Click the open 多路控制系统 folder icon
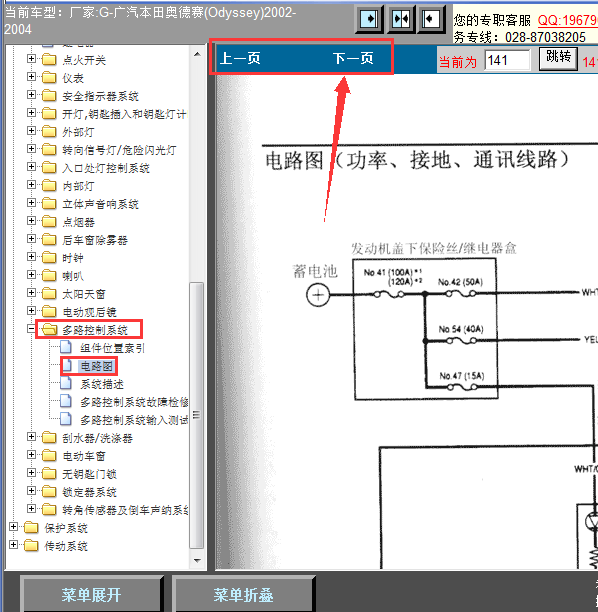 click(x=49, y=330)
